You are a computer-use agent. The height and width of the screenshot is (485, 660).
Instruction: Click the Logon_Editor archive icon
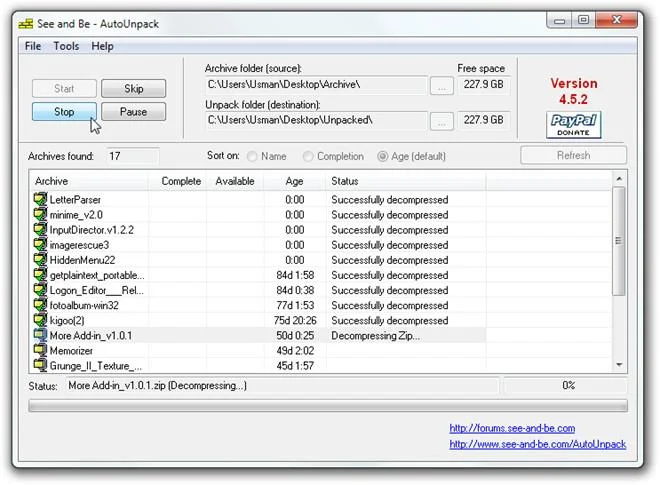click(40, 290)
